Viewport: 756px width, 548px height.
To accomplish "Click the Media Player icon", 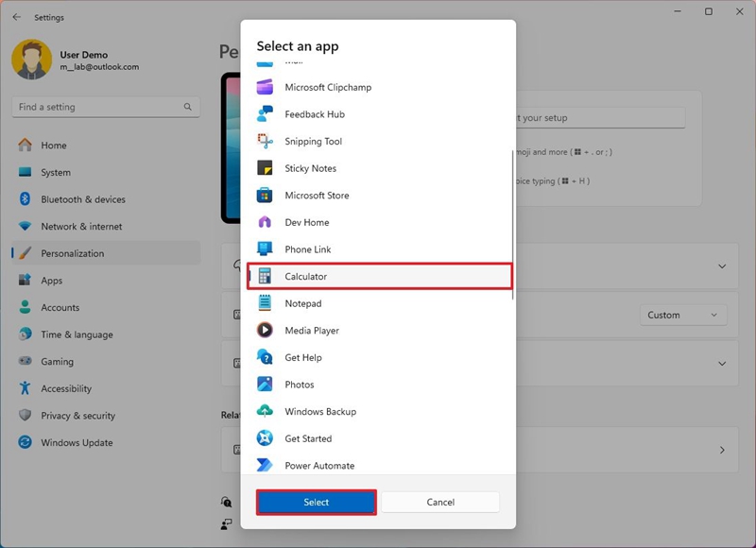I will 265,330.
